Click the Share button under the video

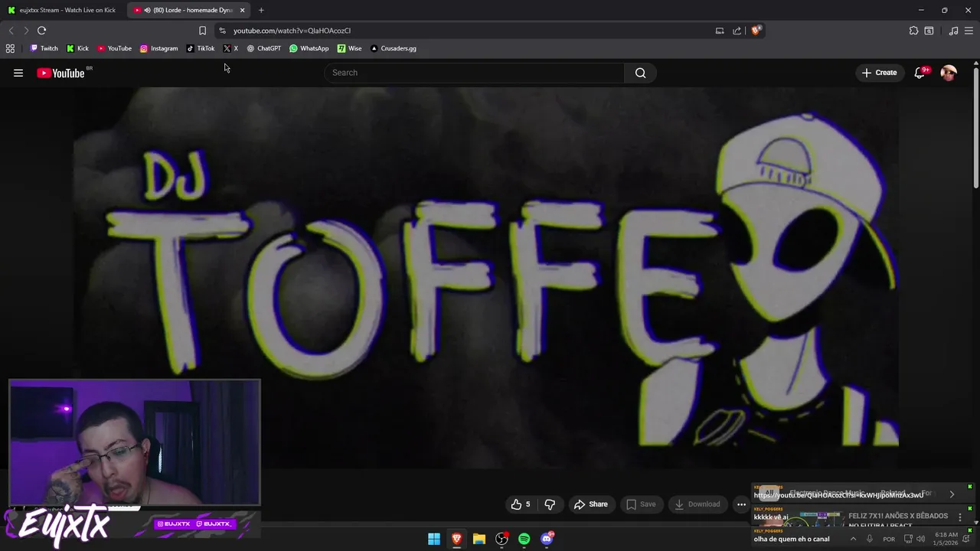590,504
